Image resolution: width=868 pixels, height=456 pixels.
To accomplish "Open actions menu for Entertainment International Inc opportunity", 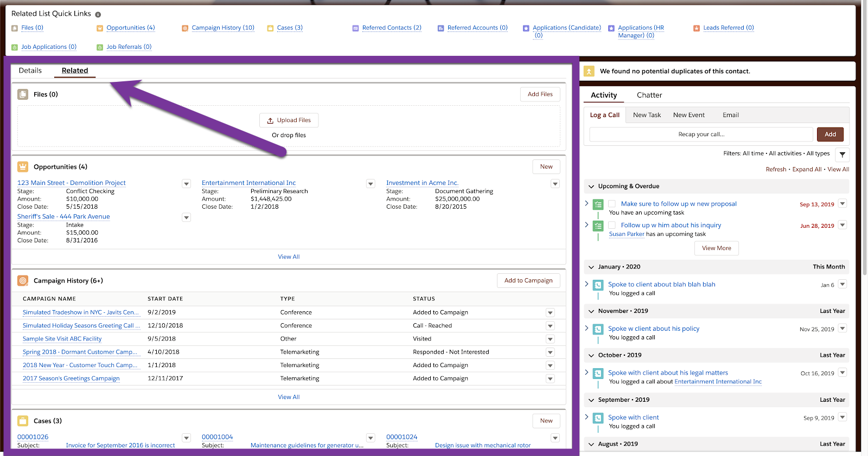I will click(x=371, y=184).
